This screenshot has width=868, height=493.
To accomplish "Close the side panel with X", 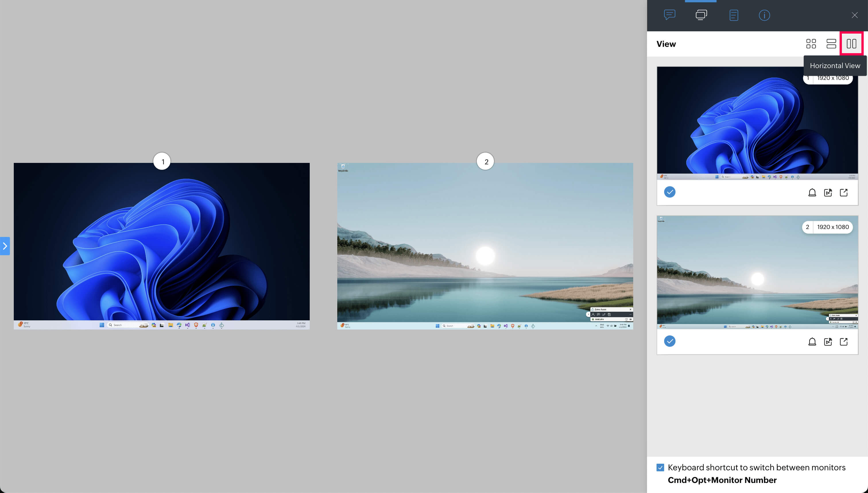I will pos(855,15).
